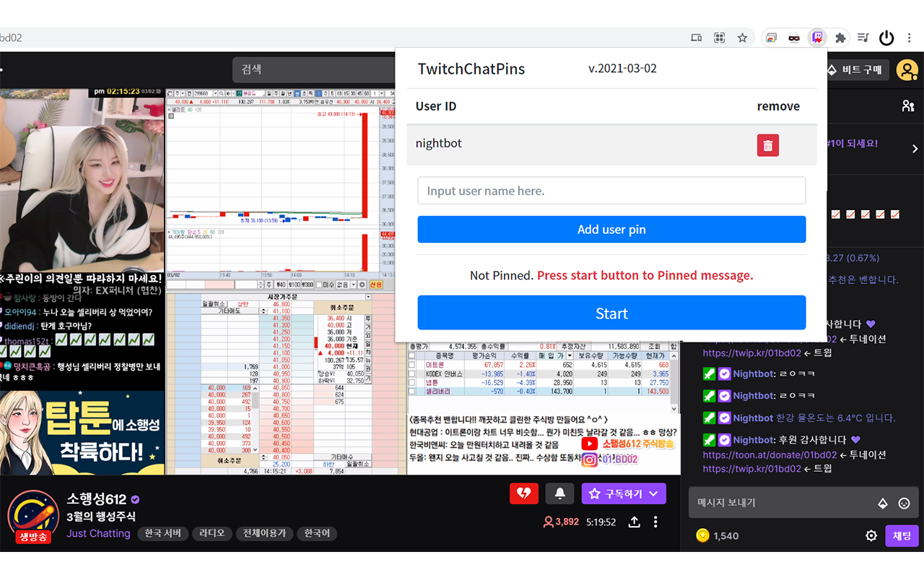Open the media control playlist icon

tap(863, 38)
